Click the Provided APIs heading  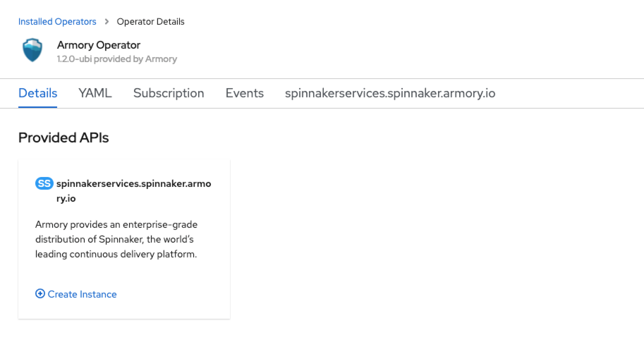click(63, 138)
